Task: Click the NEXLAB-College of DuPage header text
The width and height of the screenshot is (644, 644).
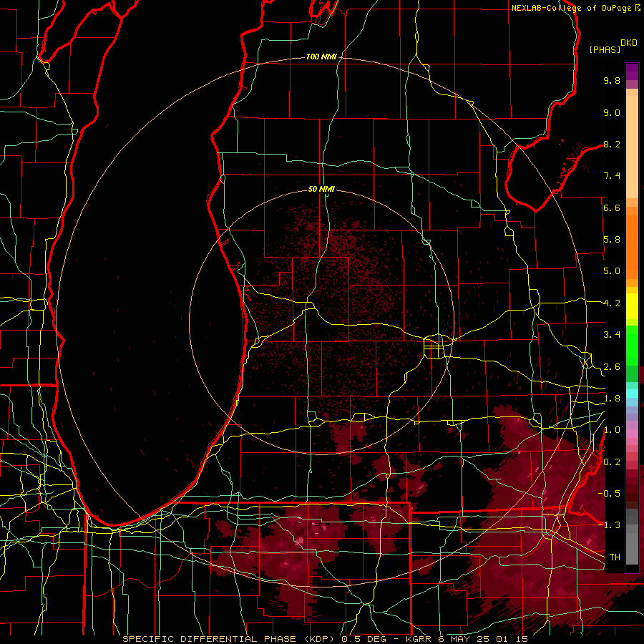Action: 571,8
